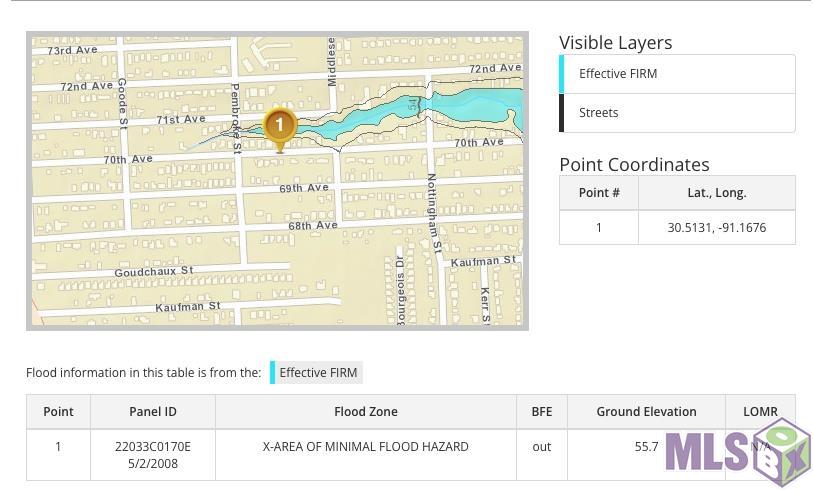
Task: Click the Flood Zone column header
Action: point(365,412)
